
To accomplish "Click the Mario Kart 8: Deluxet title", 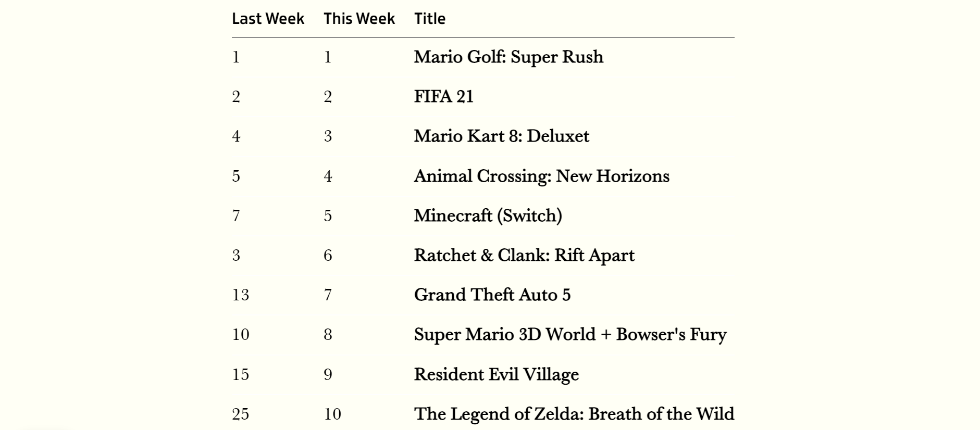I will (501, 136).
